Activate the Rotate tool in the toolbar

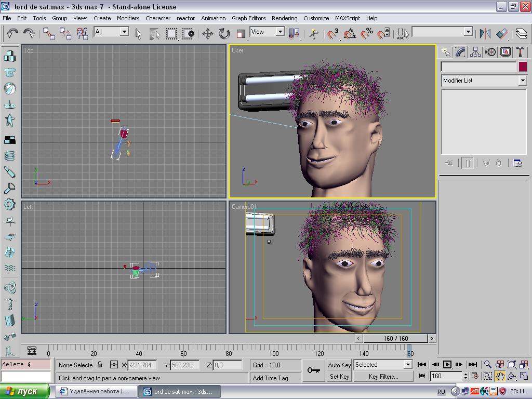click(224, 34)
